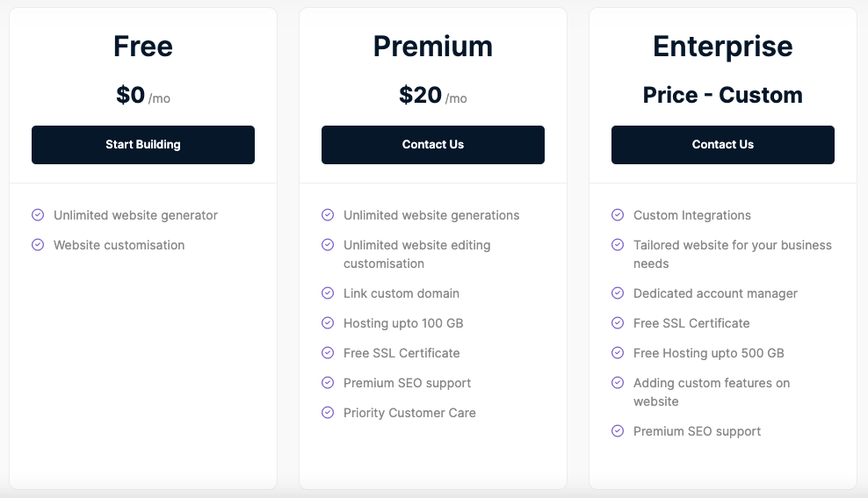Click check icon beside Free Hosting upto 500 GB
868x498 pixels.
pyautogui.click(x=618, y=352)
